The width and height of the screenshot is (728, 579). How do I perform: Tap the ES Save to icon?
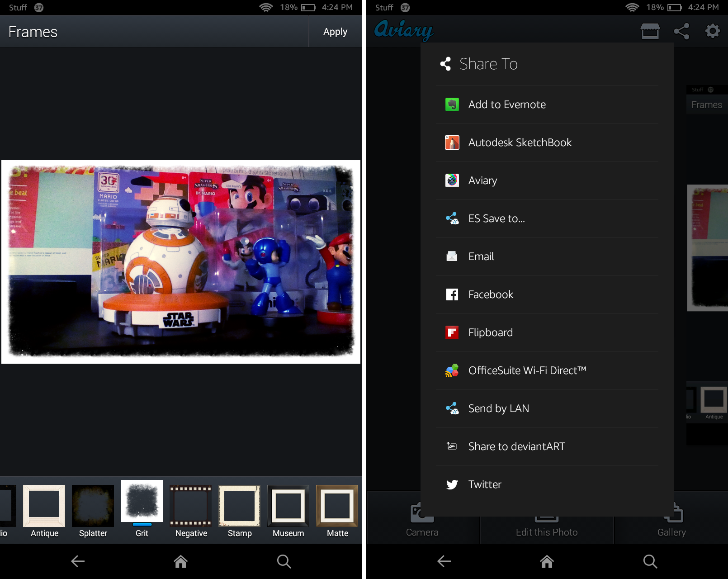coord(452,218)
